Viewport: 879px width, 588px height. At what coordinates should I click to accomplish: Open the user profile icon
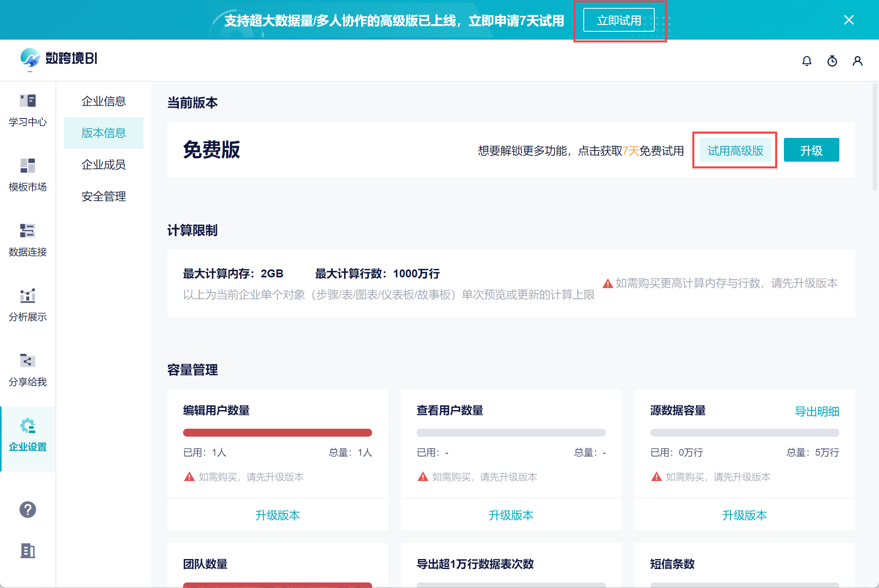point(857,61)
